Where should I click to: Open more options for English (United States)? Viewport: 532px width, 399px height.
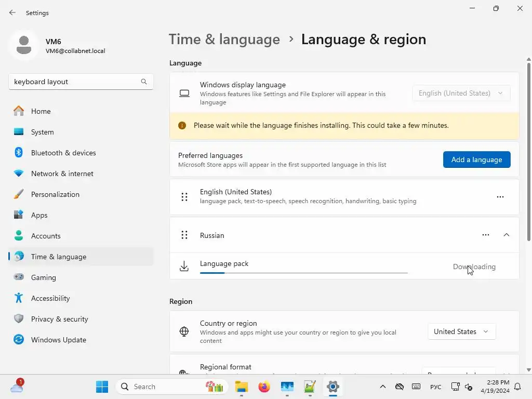(x=500, y=197)
